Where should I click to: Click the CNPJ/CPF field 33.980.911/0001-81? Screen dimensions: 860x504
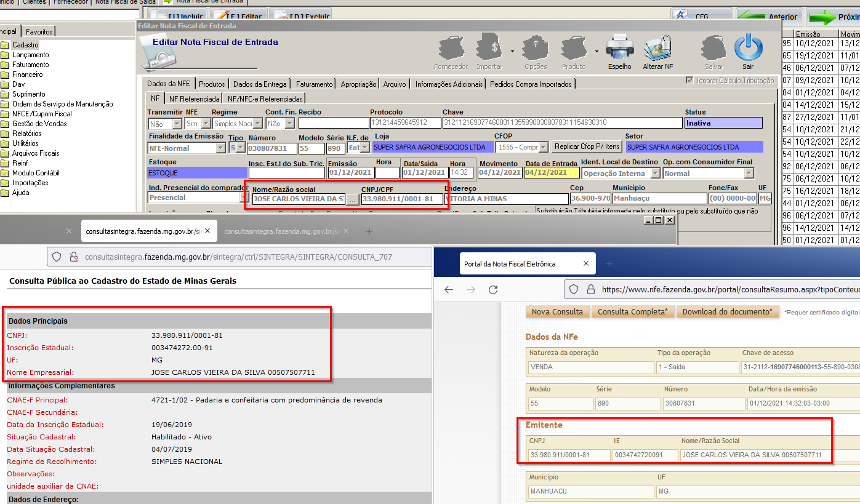(402, 199)
